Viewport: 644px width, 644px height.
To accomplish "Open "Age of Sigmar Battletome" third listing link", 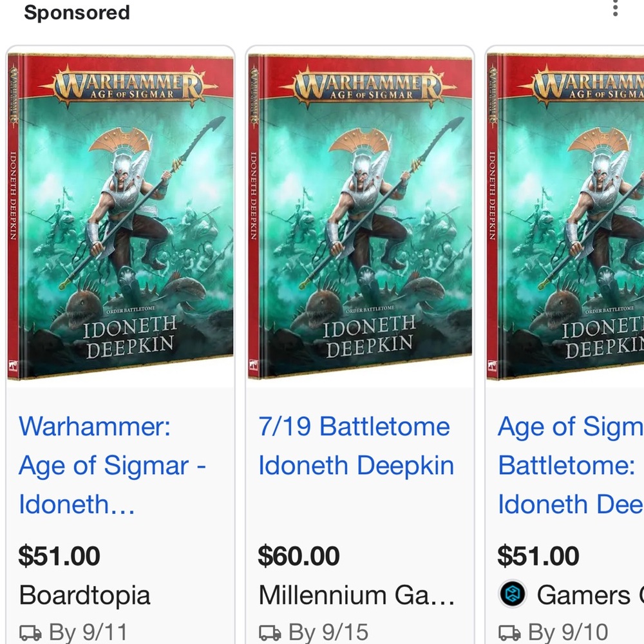I will (x=570, y=465).
